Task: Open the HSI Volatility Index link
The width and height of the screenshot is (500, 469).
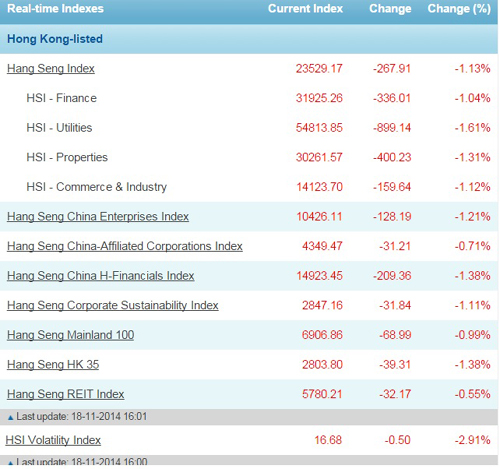Action: point(53,440)
